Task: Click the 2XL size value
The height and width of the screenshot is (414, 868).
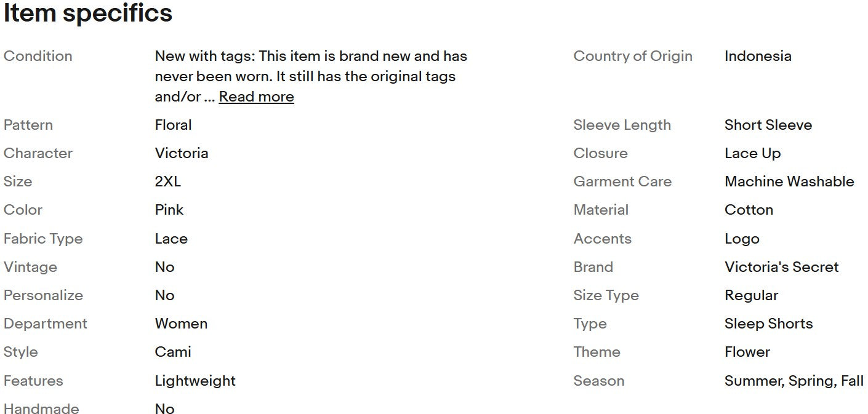Action: (x=167, y=181)
